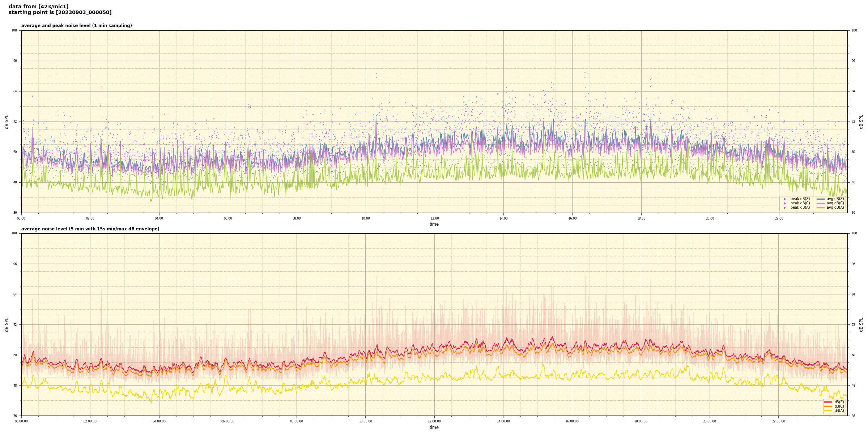Click red dB(Z) line in bottom legend

(x=828, y=402)
